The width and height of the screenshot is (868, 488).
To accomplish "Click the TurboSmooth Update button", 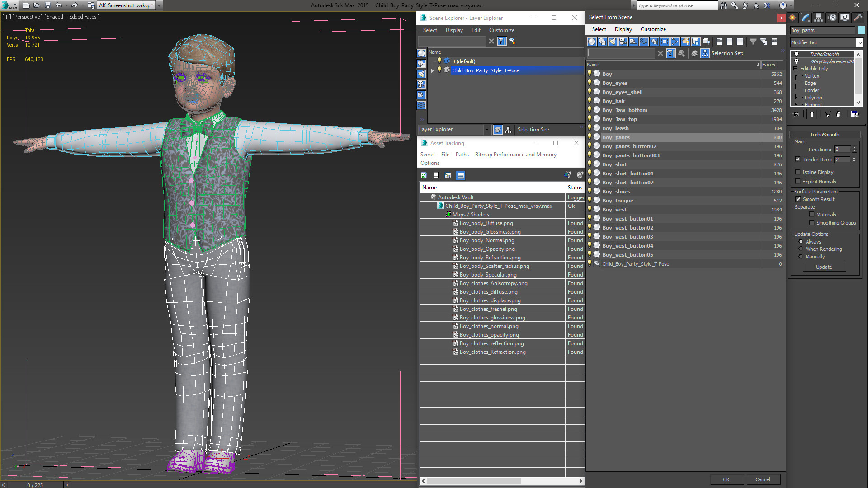I will click(x=824, y=267).
